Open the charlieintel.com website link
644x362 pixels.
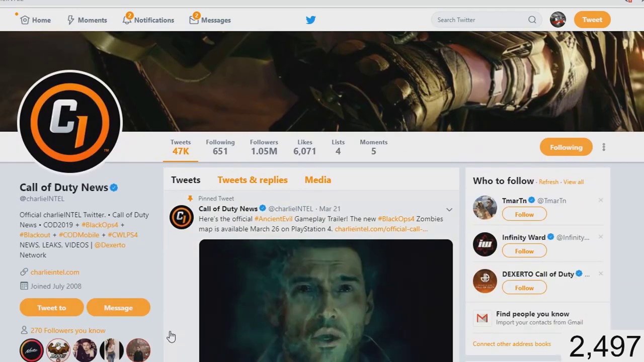click(x=55, y=272)
